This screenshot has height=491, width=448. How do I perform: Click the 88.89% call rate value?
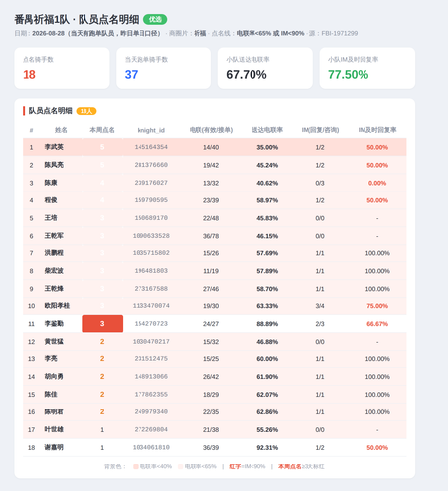267,324
